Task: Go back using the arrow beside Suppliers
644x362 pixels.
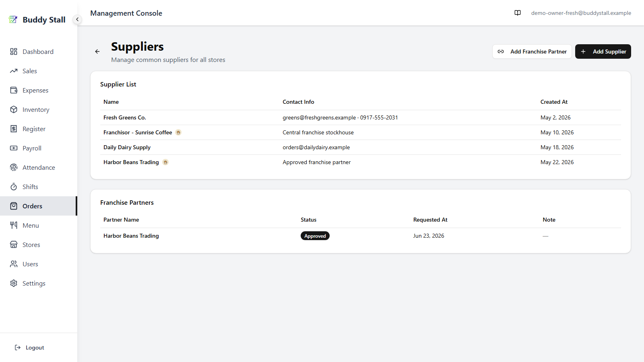Action: [x=97, y=51]
